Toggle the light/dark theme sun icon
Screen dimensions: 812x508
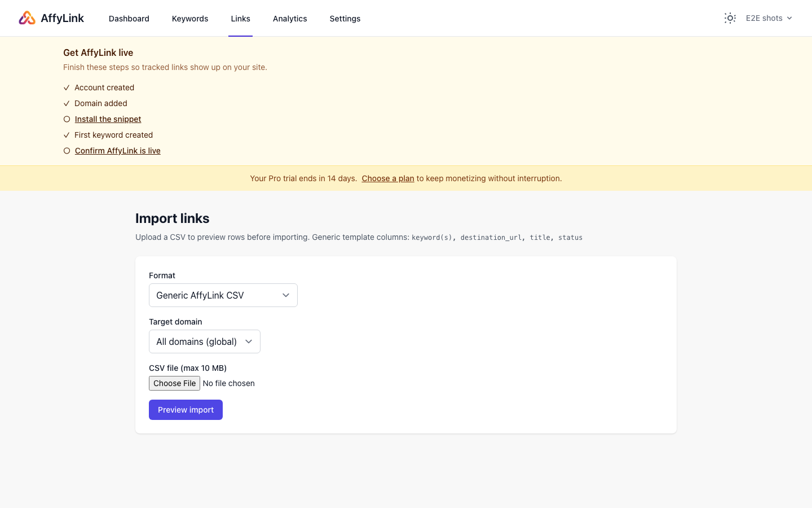[x=730, y=18]
